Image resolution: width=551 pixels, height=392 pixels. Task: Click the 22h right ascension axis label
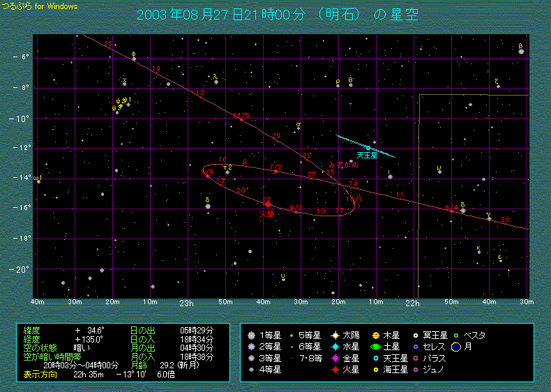click(413, 303)
